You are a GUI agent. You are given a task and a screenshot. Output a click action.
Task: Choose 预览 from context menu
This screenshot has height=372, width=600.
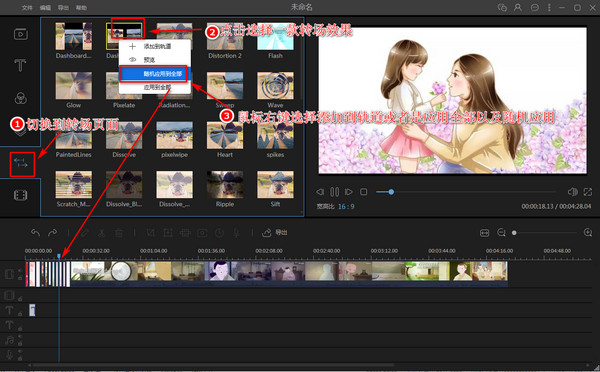(x=155, y=60)
